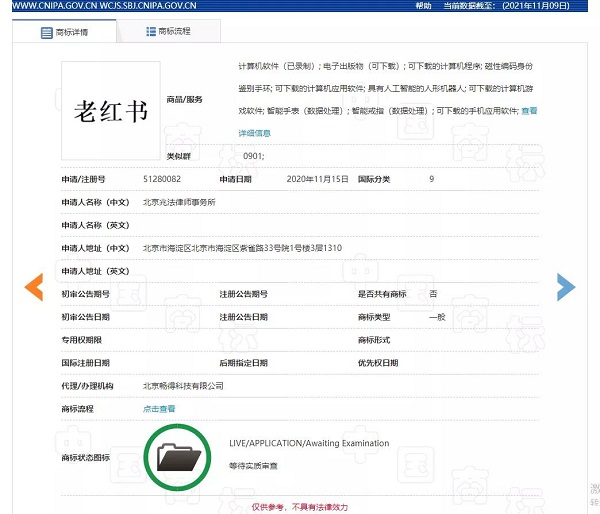Click the 老红书 trademark image

coord(111,109)
